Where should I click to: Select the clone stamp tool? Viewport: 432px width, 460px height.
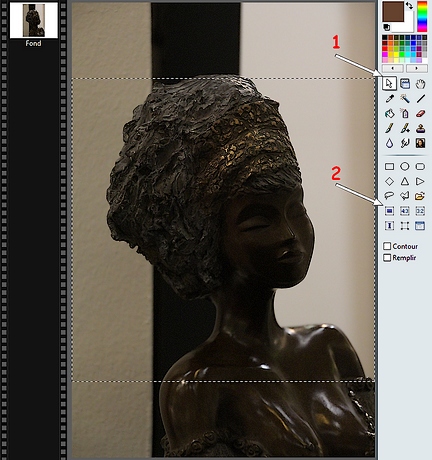click(420, 128)
